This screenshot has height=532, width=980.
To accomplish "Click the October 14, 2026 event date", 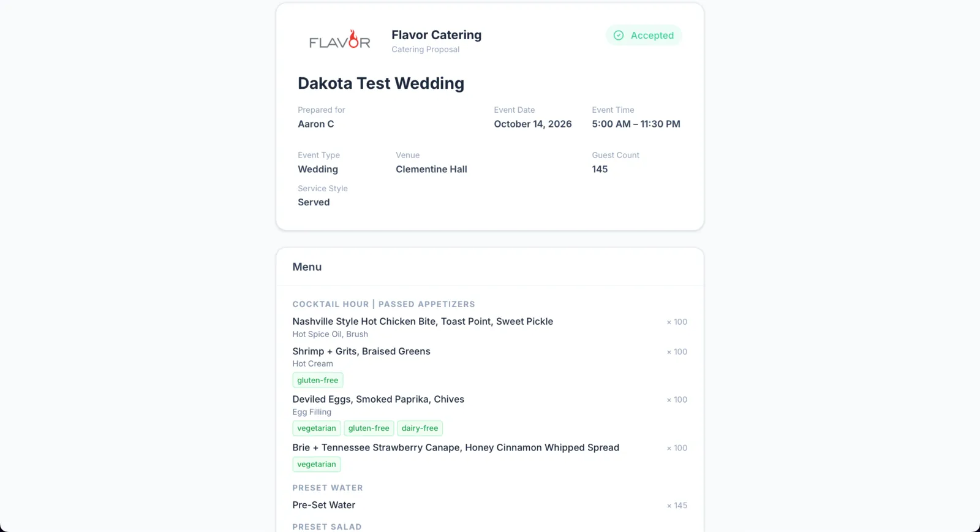I will (532, 124).
